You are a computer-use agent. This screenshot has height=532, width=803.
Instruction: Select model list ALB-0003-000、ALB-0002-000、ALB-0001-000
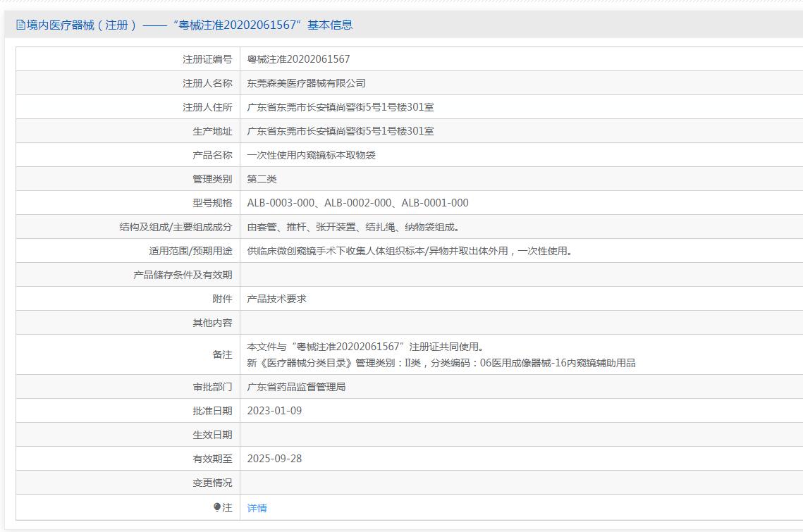[x=358, y=203]
